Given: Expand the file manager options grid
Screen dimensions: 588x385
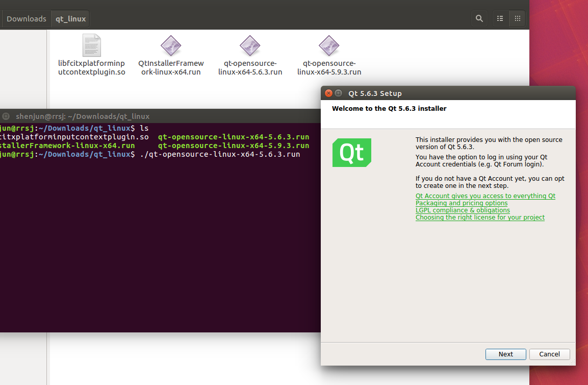Looking at the screenshot, I should click(517, 18).
